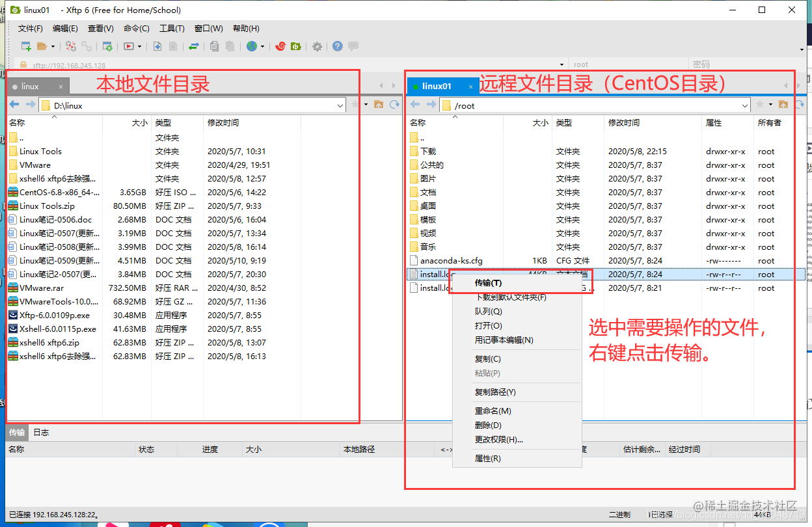Switch to the 日志 log tab
This screenshot has height=527, width=812.
click(x=41, y=432)
